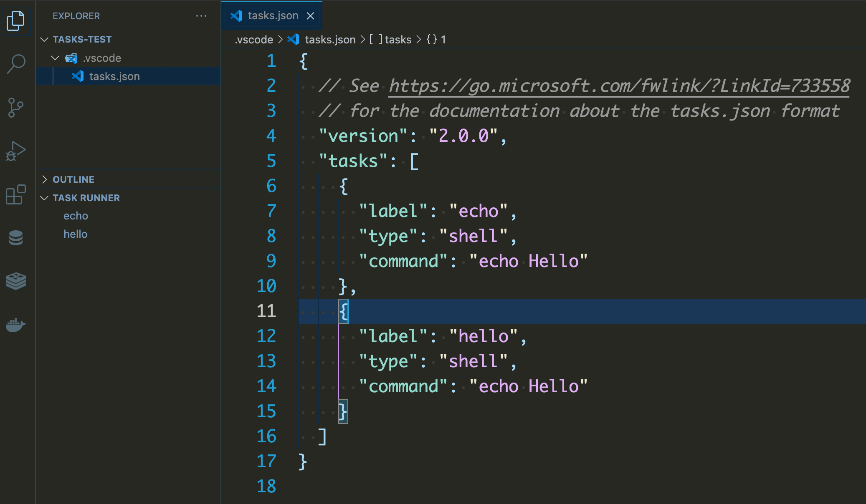This screenshot has height=504, width=866.
Task: Open the Source Control view icon
Action: click(x=16, y=108)
